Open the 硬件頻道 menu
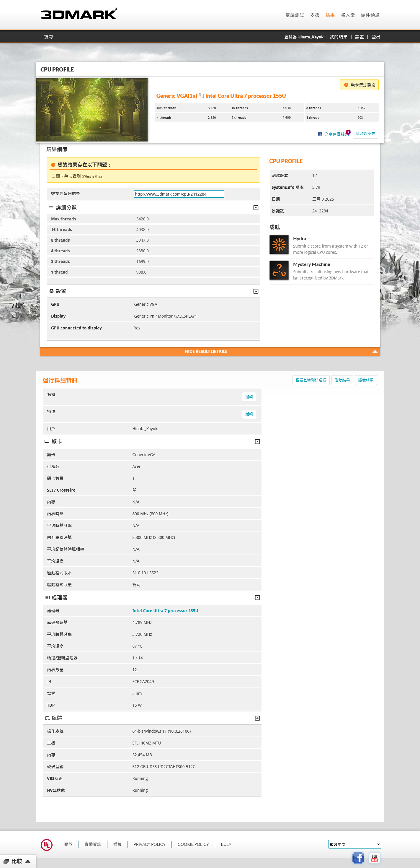The height and width of the screenshot is (868, 420). (370, 15)
